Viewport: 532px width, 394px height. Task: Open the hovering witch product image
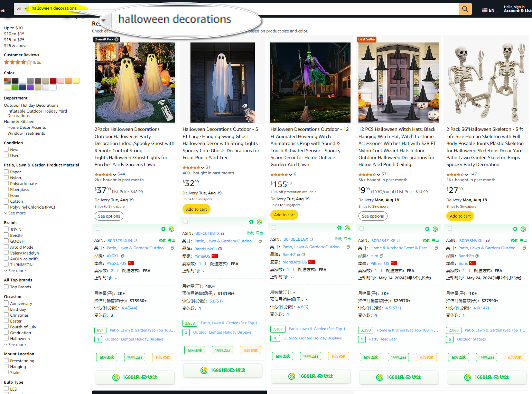[310, 83]
